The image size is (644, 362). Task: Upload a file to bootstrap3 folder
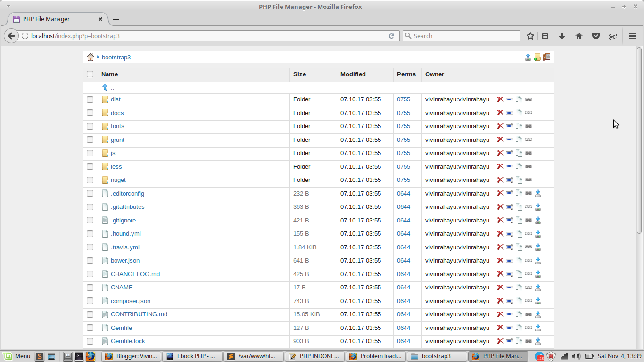click(528, 57)
